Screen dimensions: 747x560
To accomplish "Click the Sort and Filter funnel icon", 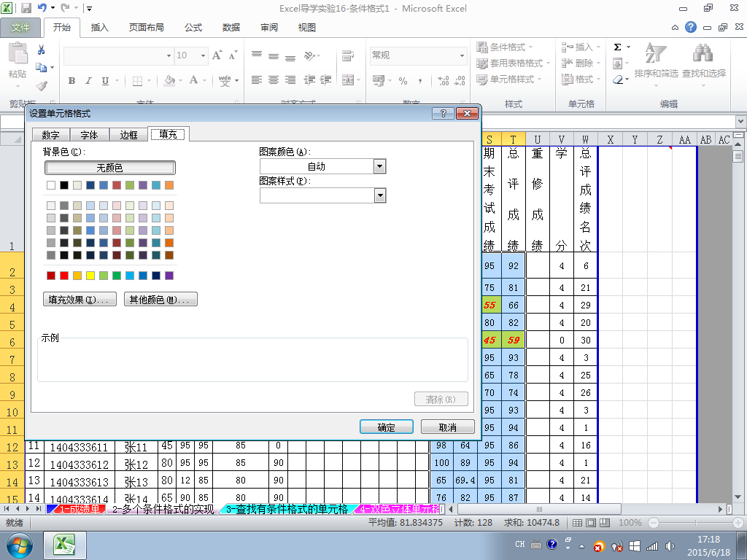I will click(x=656, y=53).
